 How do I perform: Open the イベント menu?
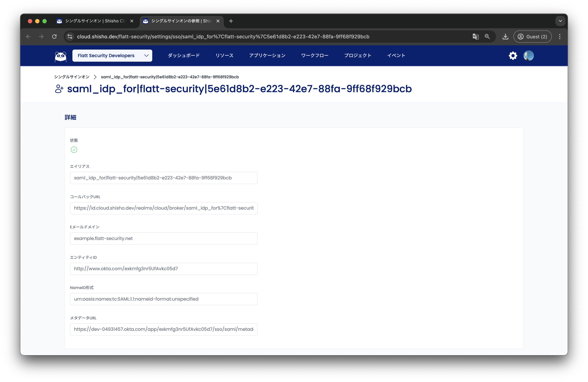click(x=396, y=56)
